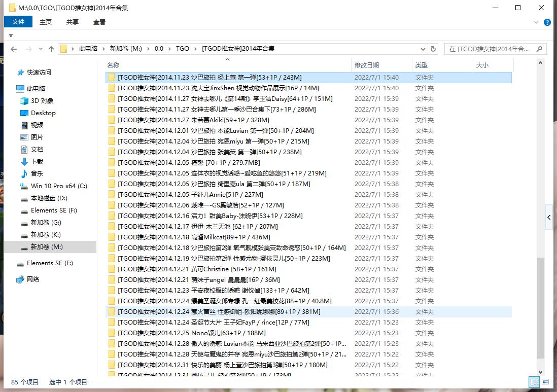Open quick access toolbar customize dropdown
Viewport: 557px width, 392px height.
coord(11,35)
